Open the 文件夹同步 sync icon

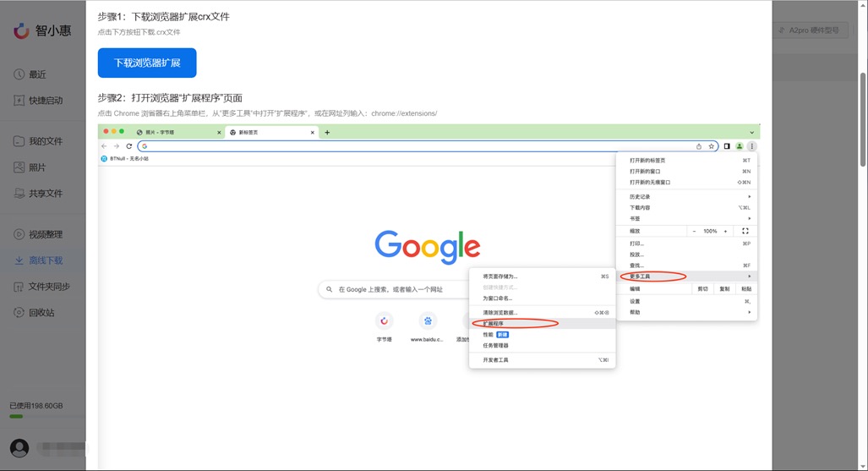coord(19,287)
